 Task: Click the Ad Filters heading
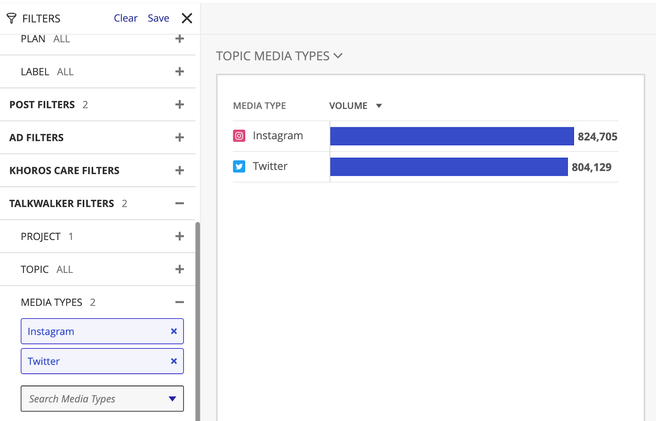click(x=36, y=138)
